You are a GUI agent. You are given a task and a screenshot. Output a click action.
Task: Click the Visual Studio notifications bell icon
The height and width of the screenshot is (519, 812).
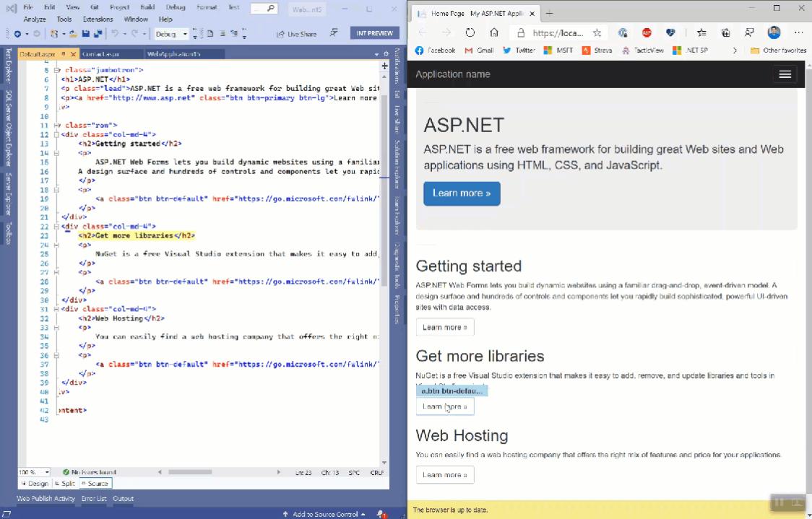pos(381,514)
